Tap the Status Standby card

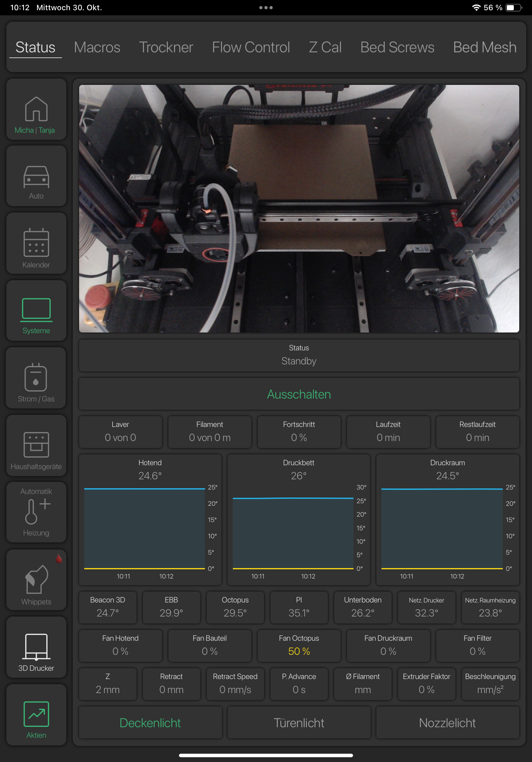click(299, 355)
